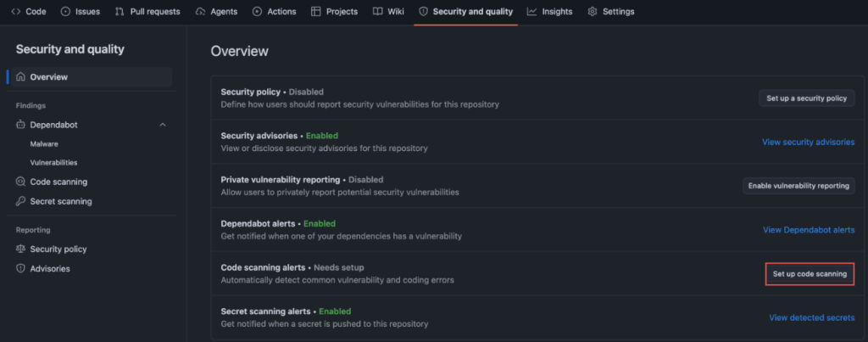
Task: Click Disabled status beside Private vulnerability reporting
Action: coord(365,180)
